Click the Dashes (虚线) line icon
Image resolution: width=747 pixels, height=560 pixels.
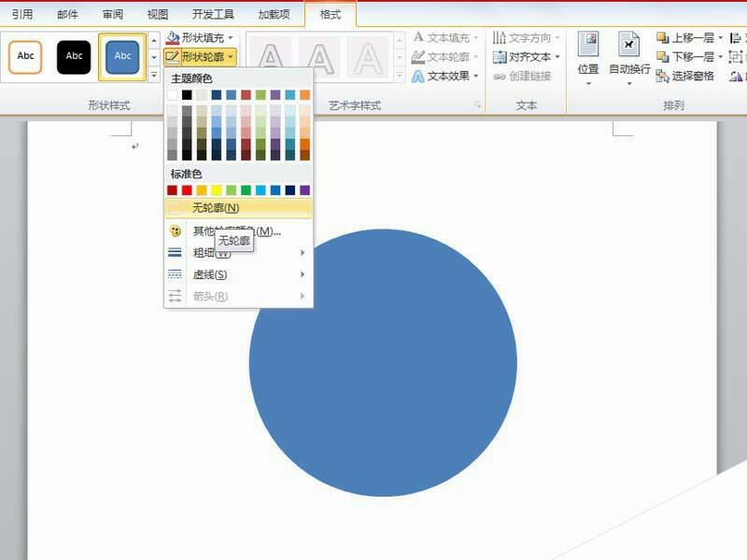[175, 274]
